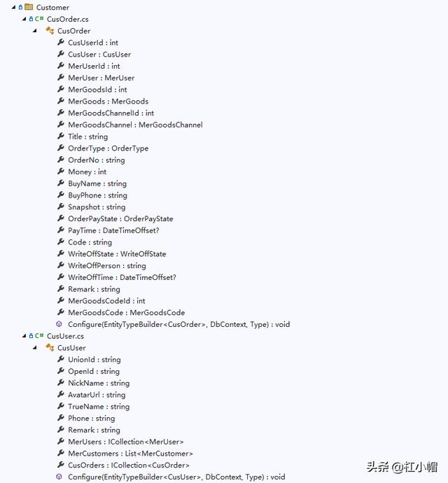Click the wrench icon beside Code
The height and width of the screenshot is (483, 448).
[x=61, y=241]
